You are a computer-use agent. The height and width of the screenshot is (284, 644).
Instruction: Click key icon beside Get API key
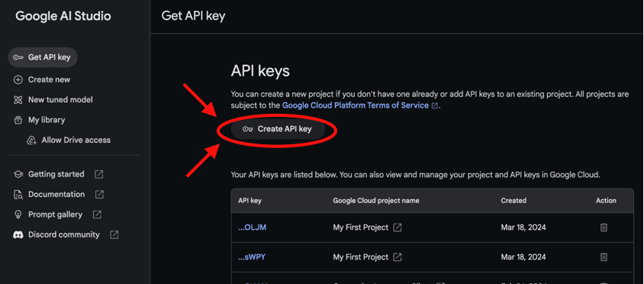pyautogui.click(x=18, y=57)
